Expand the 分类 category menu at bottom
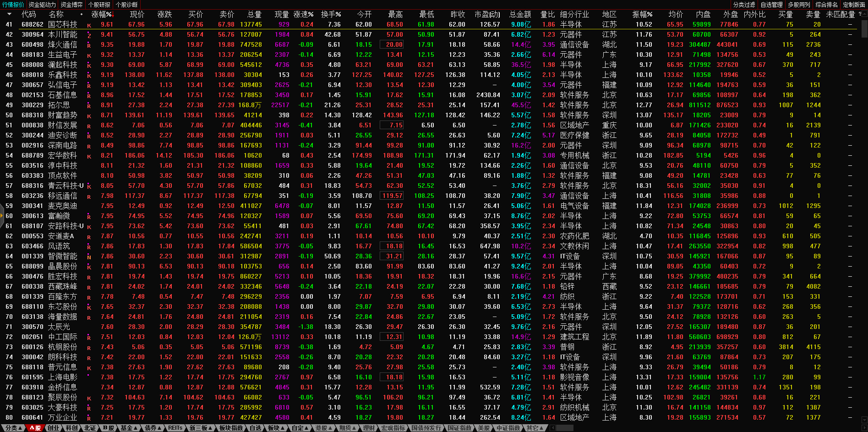868x432 pixels. (x=13, y=428)
